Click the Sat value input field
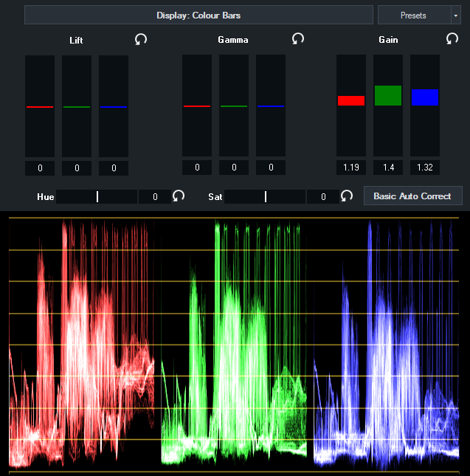 (x=323, y=197)
